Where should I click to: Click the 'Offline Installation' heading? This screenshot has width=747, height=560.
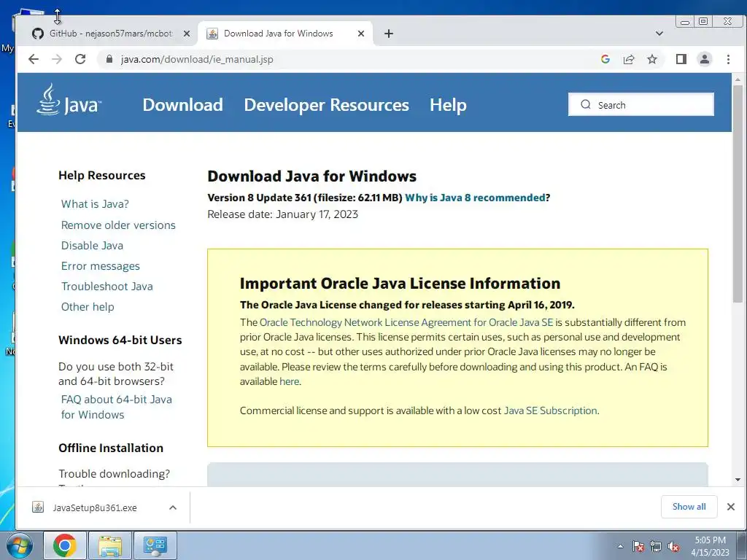(111, 448)
